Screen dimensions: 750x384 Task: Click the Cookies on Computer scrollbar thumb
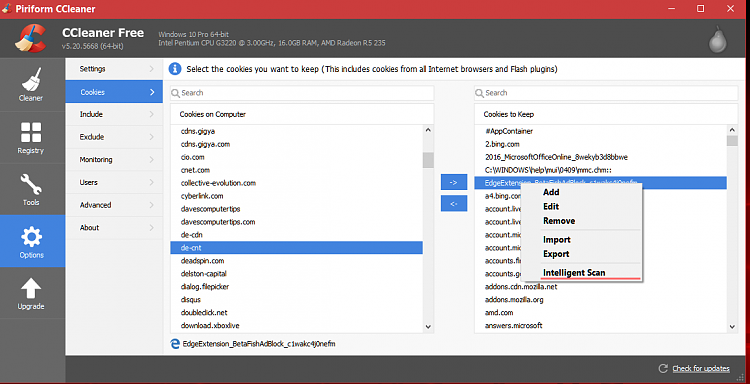point(428,160)
